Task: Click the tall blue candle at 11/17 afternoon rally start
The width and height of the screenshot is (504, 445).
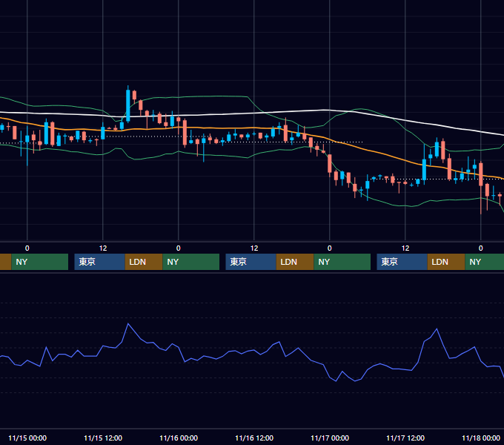Action: click(x=424, y=169)
